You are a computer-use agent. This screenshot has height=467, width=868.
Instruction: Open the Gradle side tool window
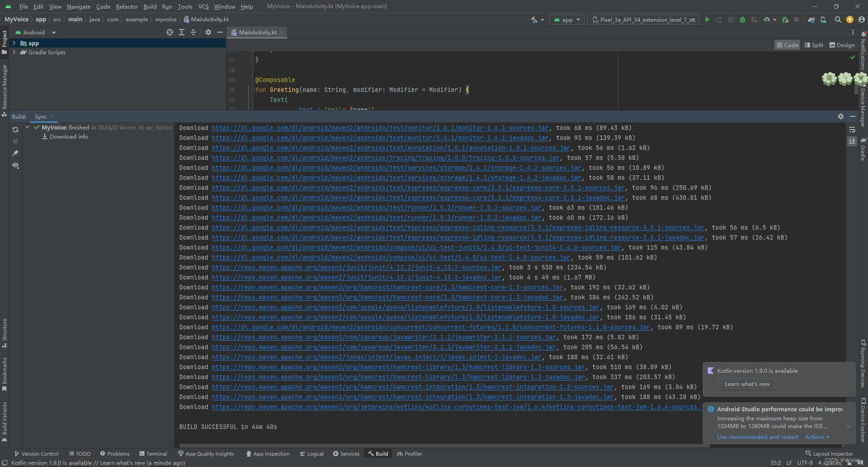863,149
